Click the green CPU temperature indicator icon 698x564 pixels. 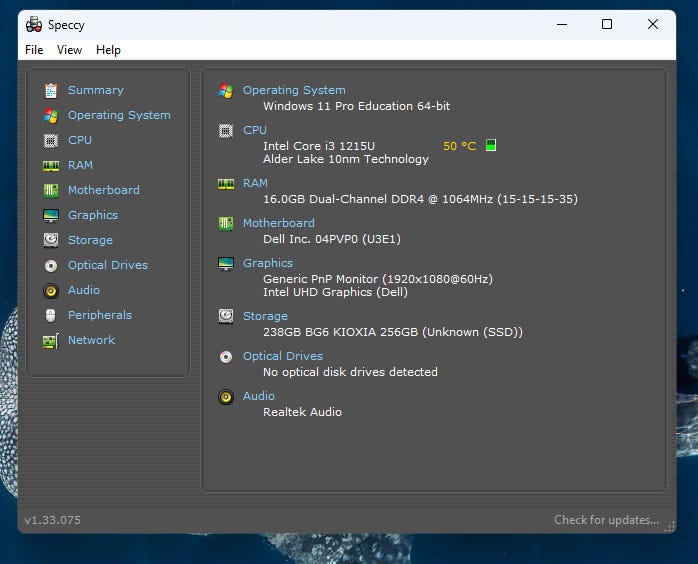click(490, 146)
